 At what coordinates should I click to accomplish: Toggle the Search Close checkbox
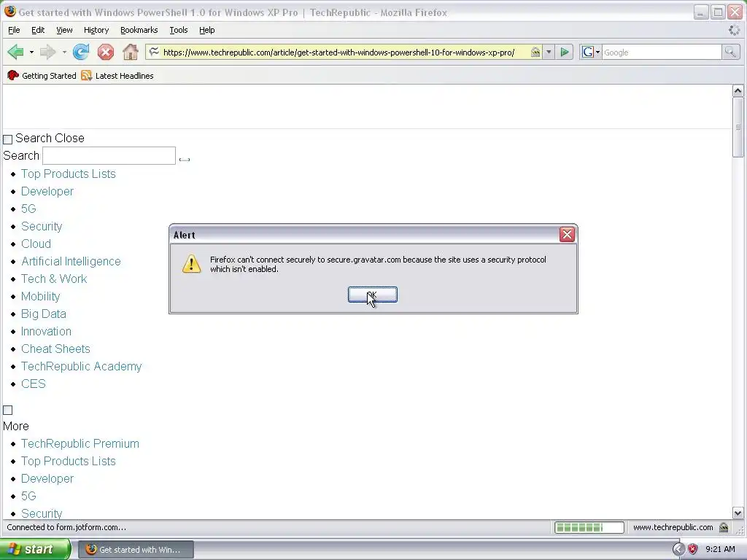(x=7, y=139)
